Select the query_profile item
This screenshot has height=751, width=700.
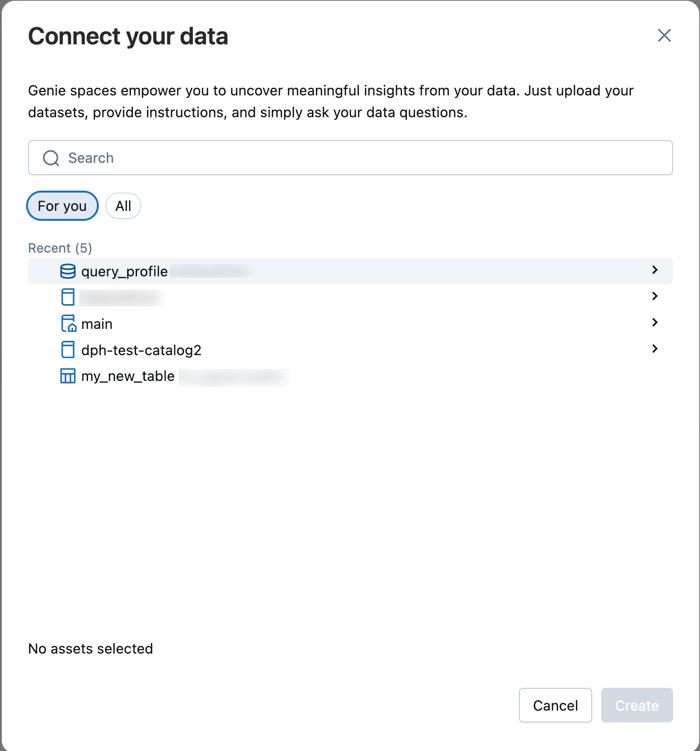[x=124, y=271]
